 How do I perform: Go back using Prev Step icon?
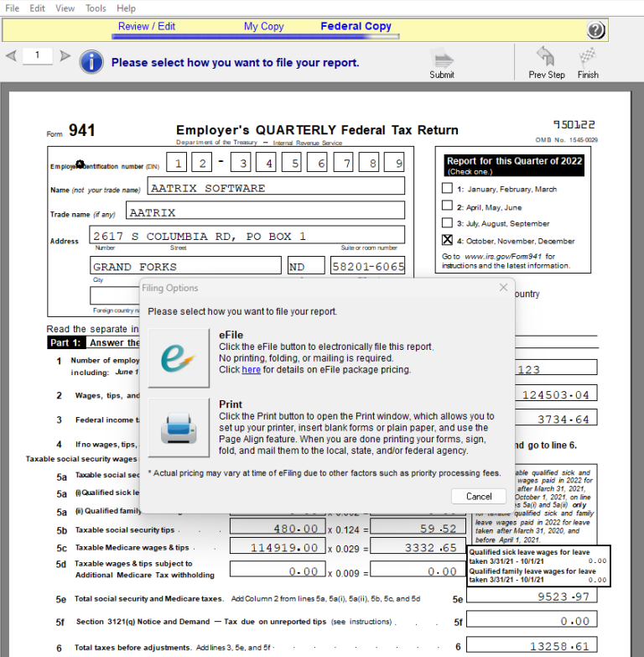(x=546, y=60)
